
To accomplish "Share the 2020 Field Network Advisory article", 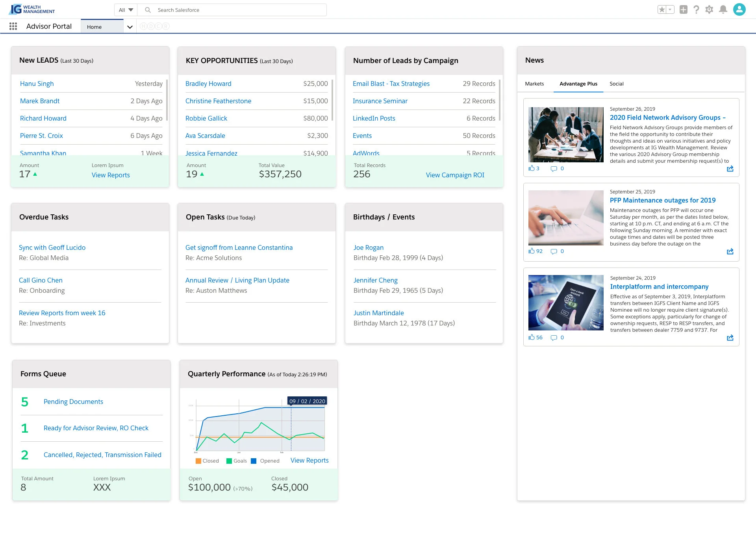I will tap(730, 169).
